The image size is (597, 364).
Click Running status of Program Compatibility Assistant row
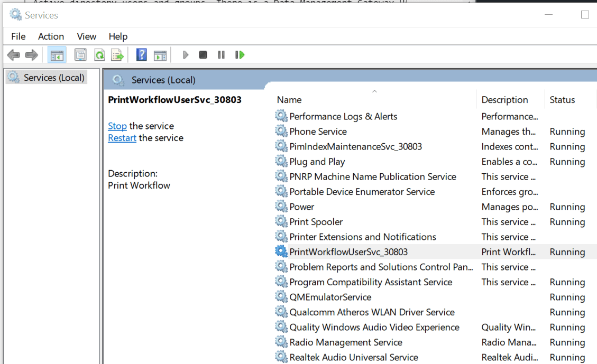567,282
